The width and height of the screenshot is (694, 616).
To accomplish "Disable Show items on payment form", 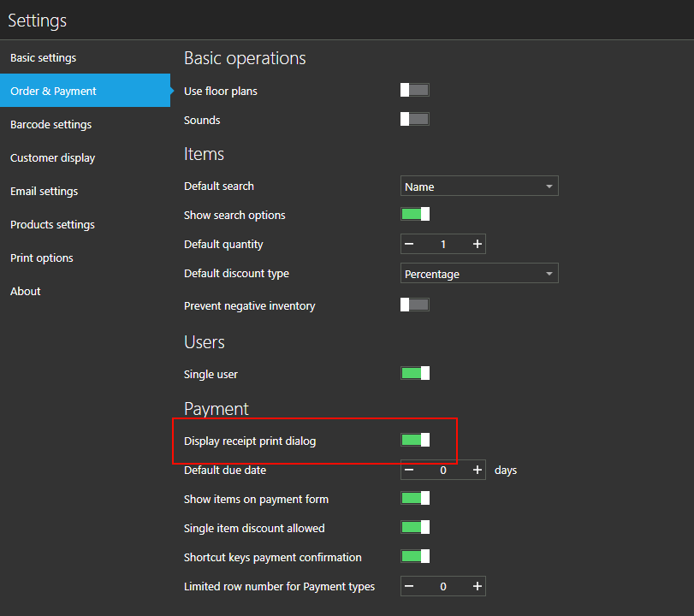I will (415, 498).
